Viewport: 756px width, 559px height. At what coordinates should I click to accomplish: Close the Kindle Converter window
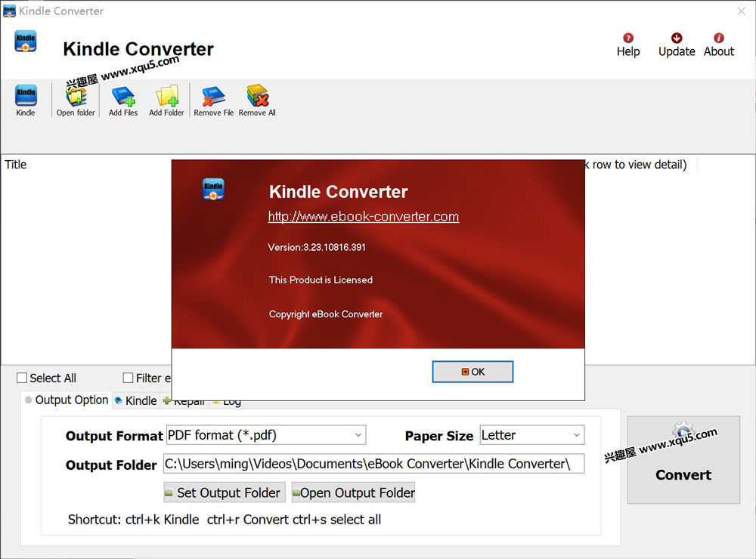coord(742,11)
